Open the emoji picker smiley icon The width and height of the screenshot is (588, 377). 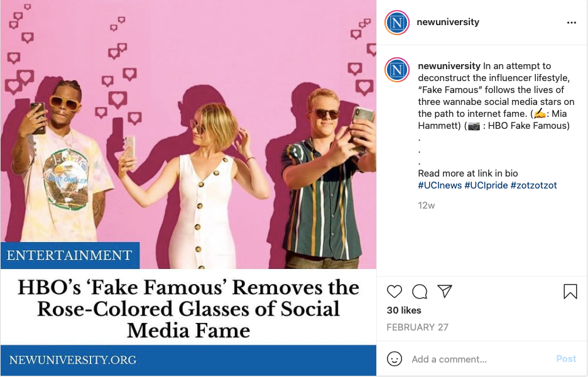click(395, 359)
